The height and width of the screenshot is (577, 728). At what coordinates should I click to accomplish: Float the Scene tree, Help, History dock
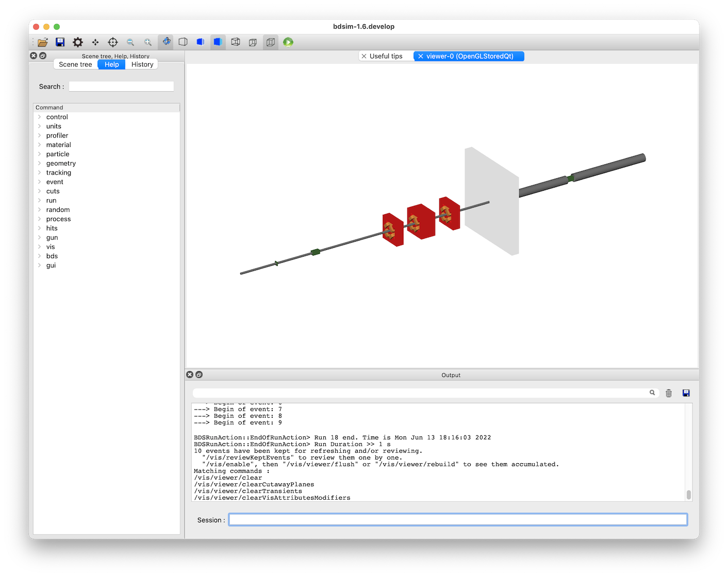[43, 56]
